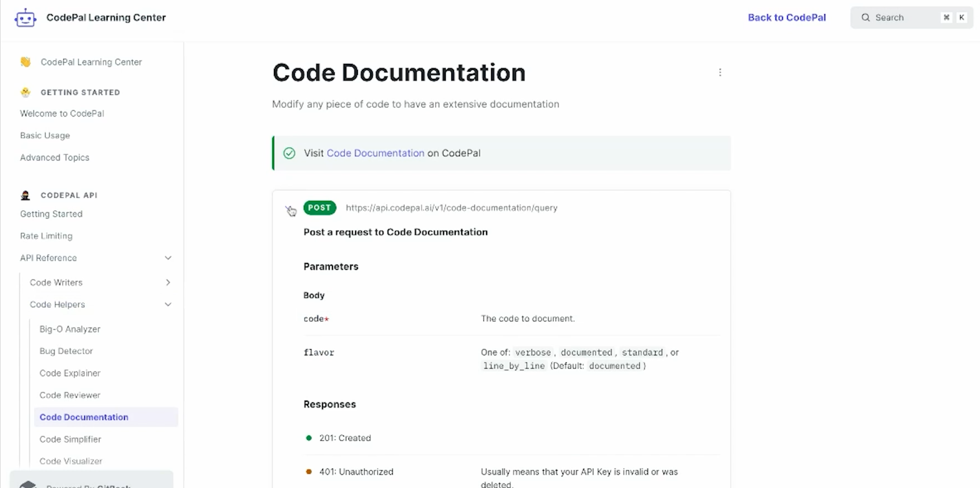Open the Rate Limiting page
Viewport: 980px width, 488px height.
point(46,236)
